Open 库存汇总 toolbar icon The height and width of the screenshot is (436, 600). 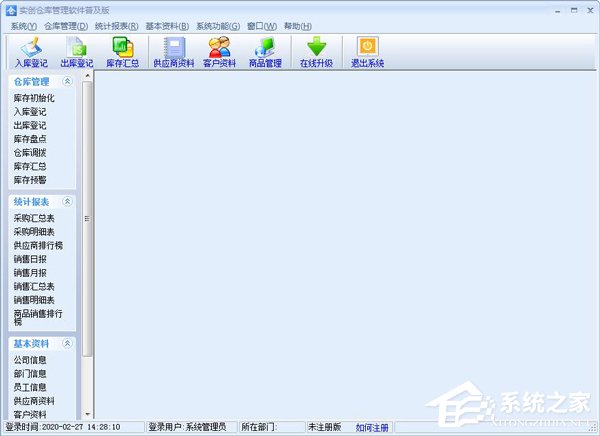coord(122,52)
